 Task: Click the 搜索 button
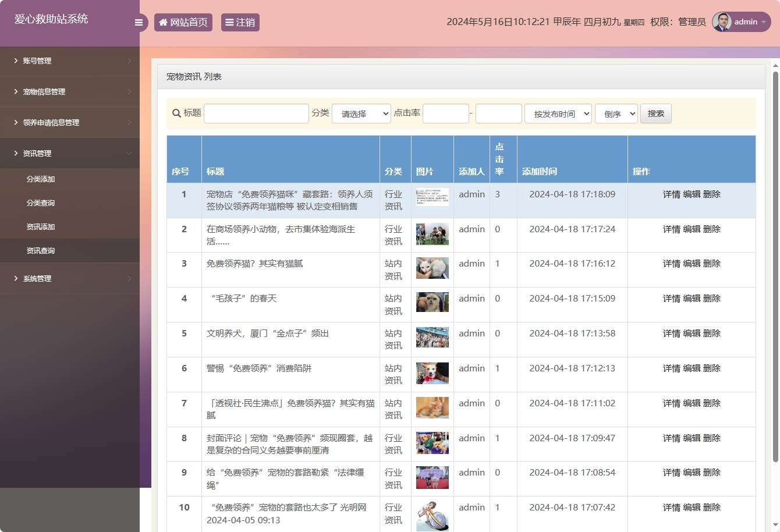[x=655, y=114]
